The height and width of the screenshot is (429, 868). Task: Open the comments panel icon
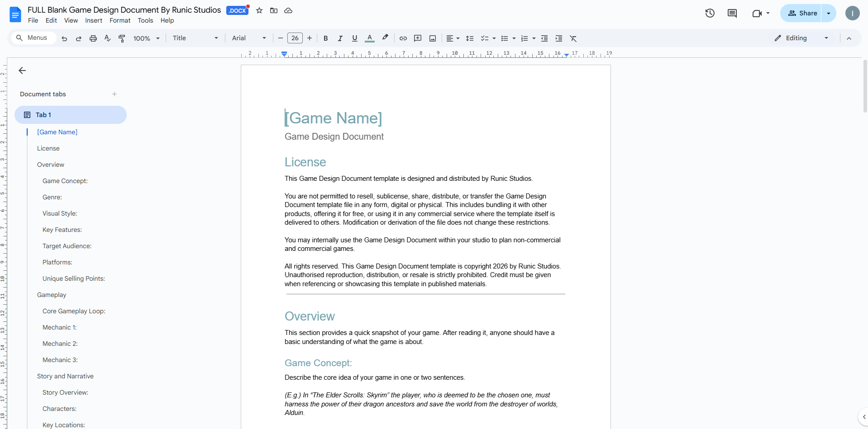coord(732,13)
